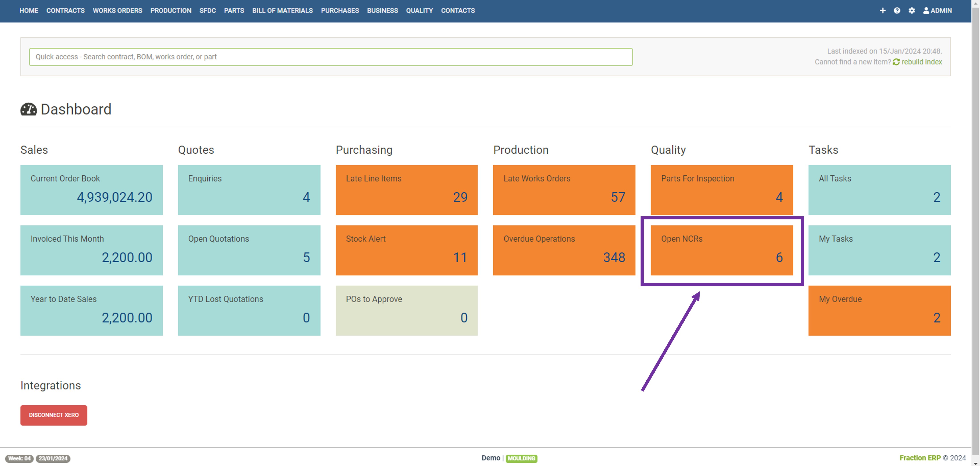This screenshot has width=980, height=466.
Task: Open the QUALITY menu
Action: click(x=419, y=10)
